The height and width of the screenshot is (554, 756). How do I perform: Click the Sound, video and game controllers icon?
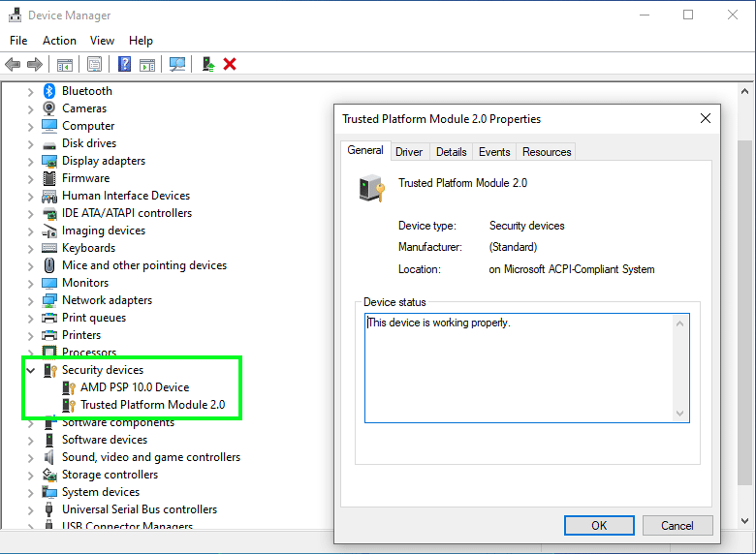[x=49, y=457]
